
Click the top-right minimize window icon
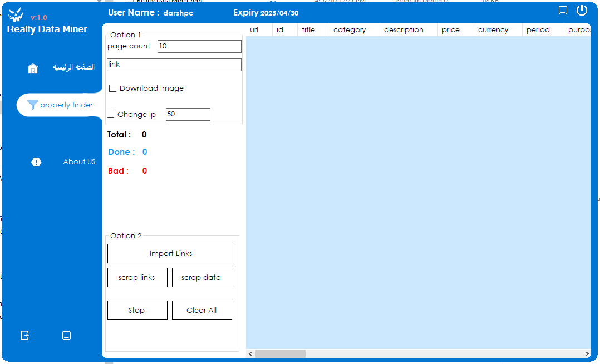pos(563,10)
